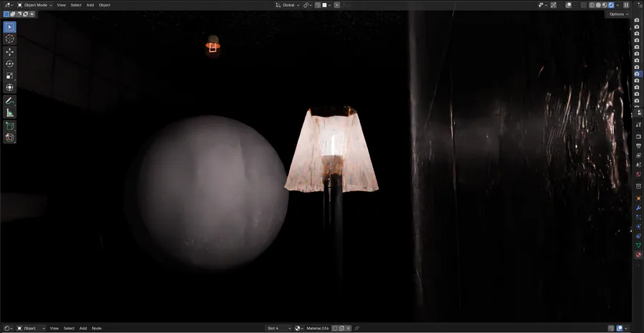
Task: Toggle X-Ray mode in viewport header
Action: point(584,5)
